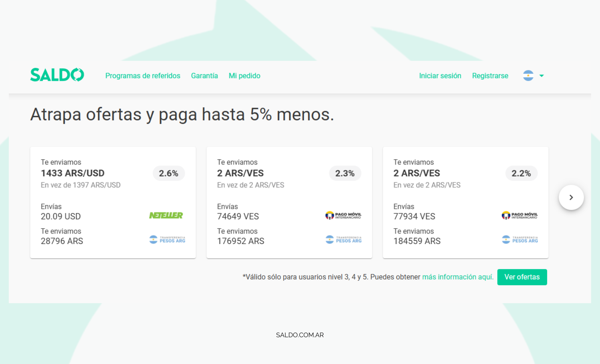
Task: Select the 2.6% discount badge
Action: click(x=168, y=173)
